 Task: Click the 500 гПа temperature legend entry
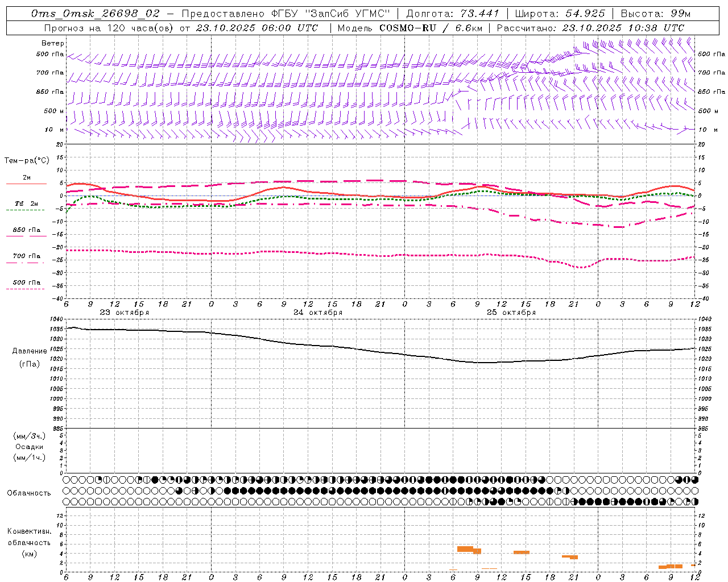27,282
